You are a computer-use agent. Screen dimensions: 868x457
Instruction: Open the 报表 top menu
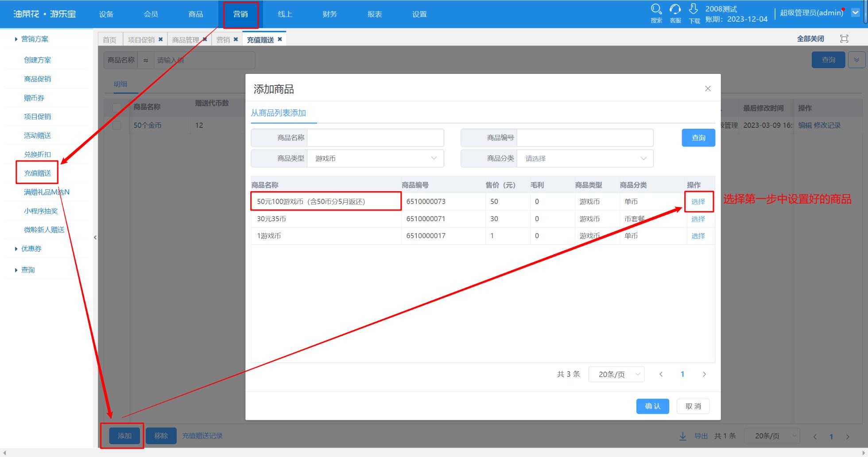click(x=375, y=14)
